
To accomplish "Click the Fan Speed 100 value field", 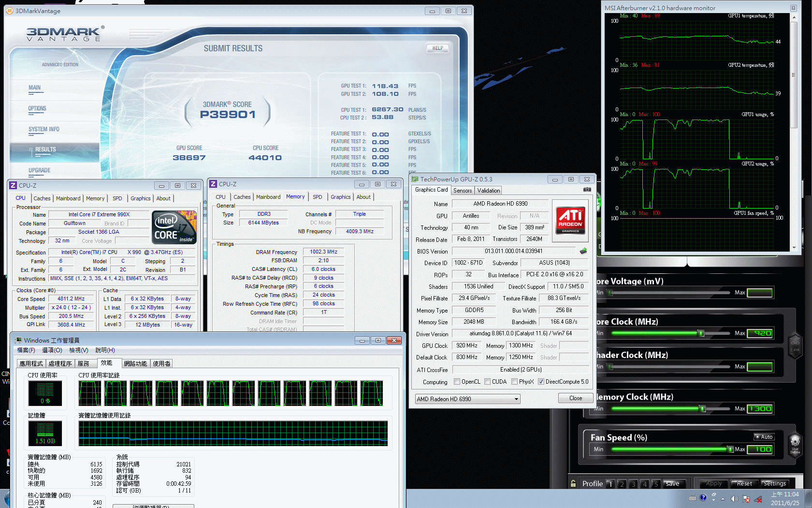I will coord(760,449).
